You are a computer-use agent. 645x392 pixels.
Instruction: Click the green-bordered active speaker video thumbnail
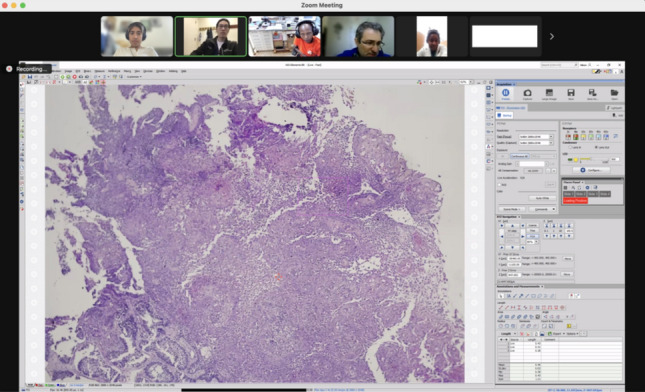coord(211,36)
